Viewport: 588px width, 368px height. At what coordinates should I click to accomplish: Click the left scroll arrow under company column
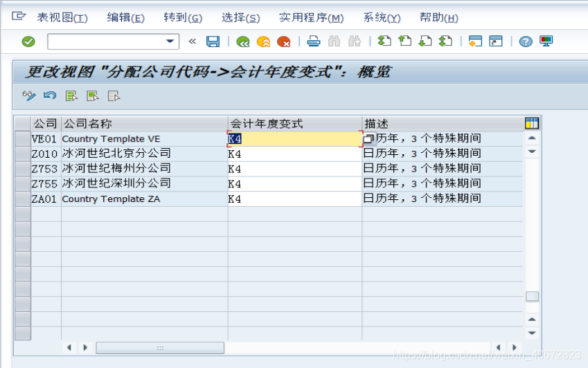pos(69,347)
